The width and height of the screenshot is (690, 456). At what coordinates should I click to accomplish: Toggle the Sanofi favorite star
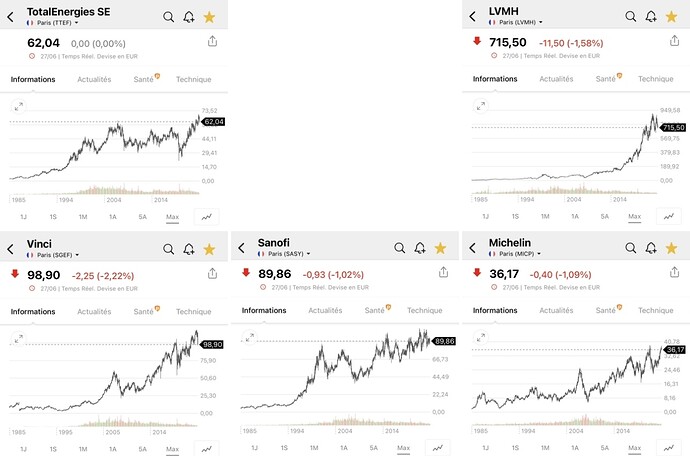[x=440, y=248]
